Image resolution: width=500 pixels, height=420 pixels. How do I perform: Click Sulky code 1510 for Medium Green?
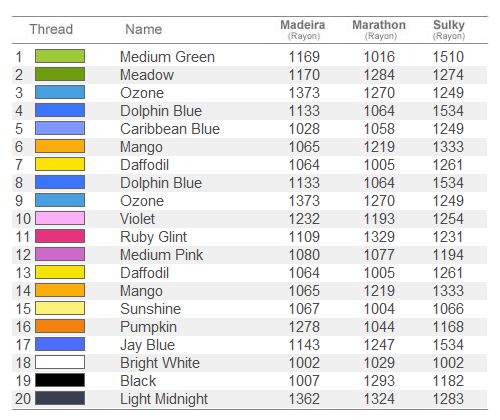point(448,57)
